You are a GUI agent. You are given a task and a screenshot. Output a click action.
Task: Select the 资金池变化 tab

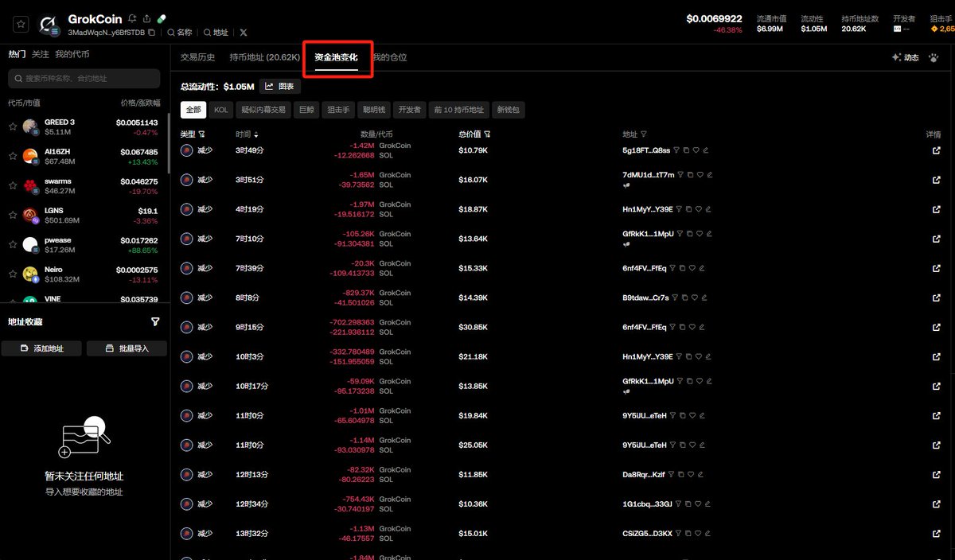point(336,57)
